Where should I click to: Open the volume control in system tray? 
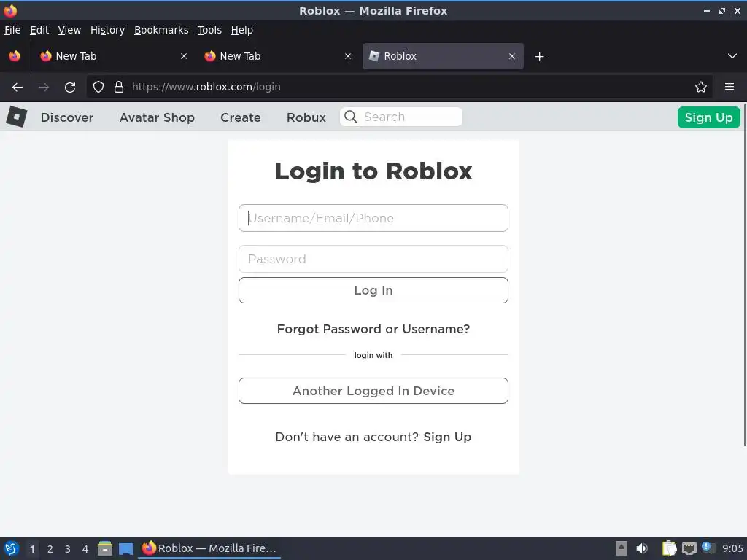(642, 548)
